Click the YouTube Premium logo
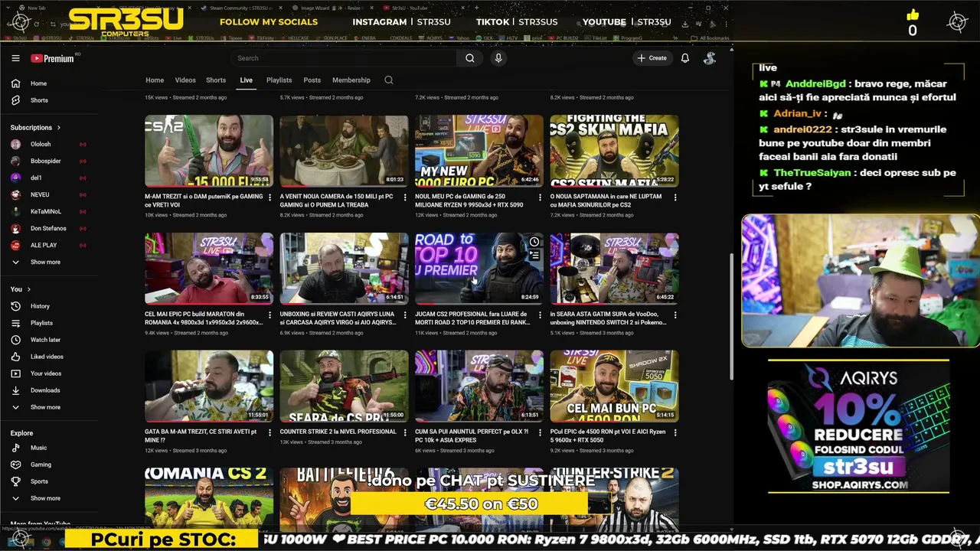 (52, 58)
